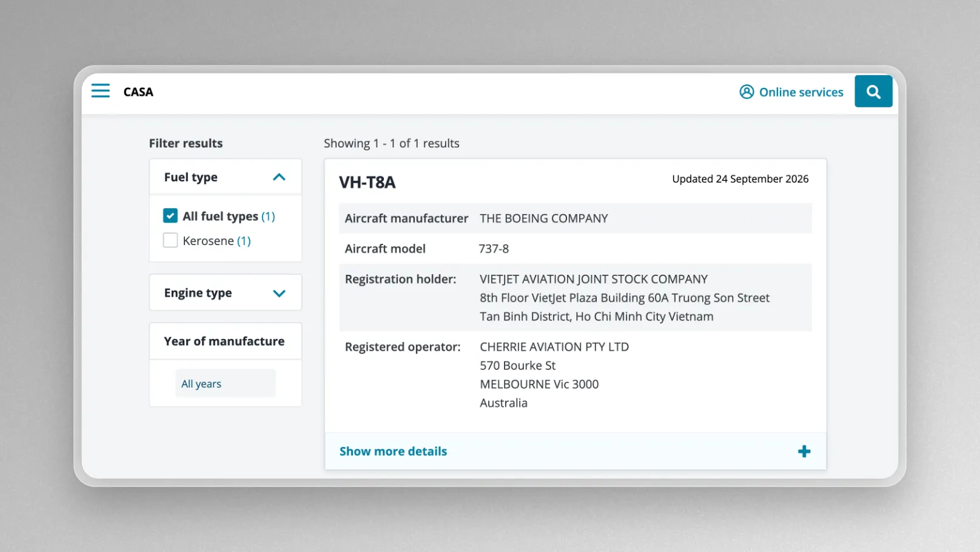Click the Aircraft model label
980x552 pixels.
pos(385,249)
